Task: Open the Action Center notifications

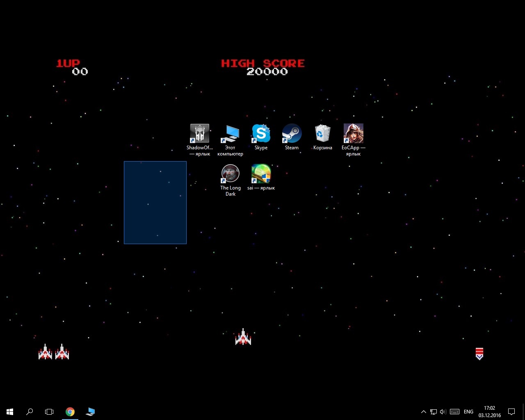Action: pyautogui.click(x=511, y=412)
